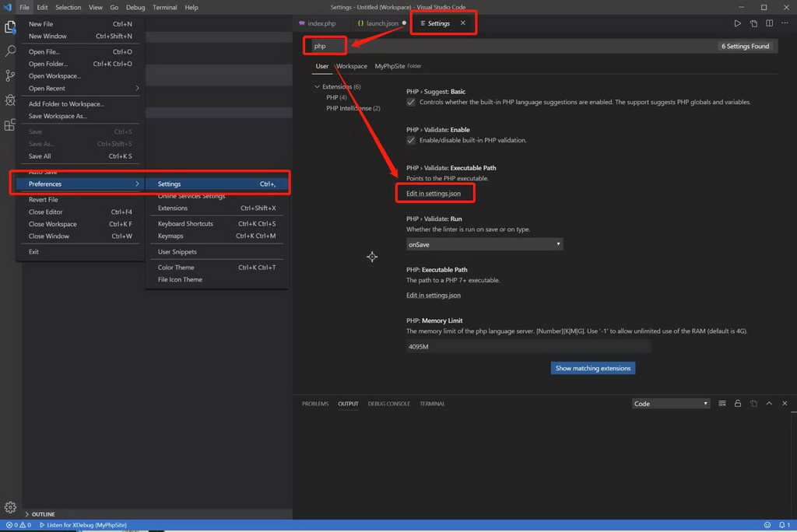Open the Terminal menu

[x=165, y=7]
